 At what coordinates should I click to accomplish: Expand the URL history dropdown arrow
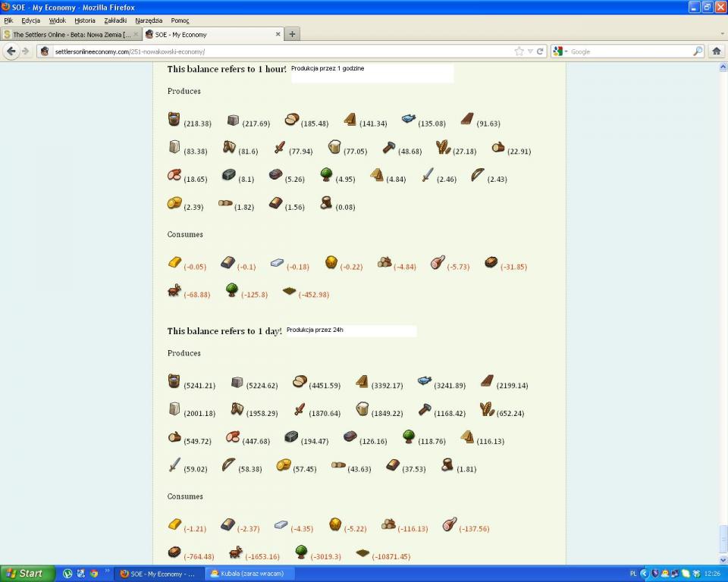pos(530,52)
